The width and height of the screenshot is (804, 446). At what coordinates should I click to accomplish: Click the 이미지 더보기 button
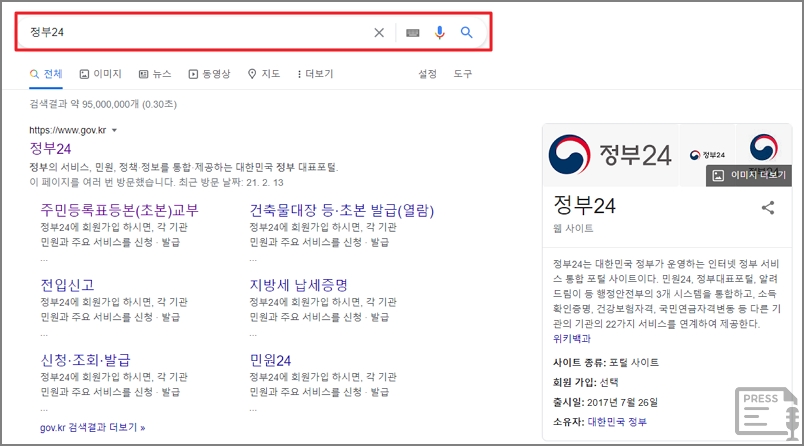(x=749, y=175)
